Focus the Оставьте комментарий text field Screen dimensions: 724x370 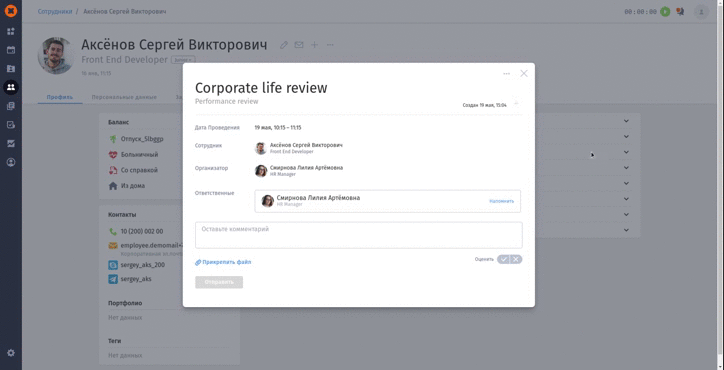[x=359, y=235]
